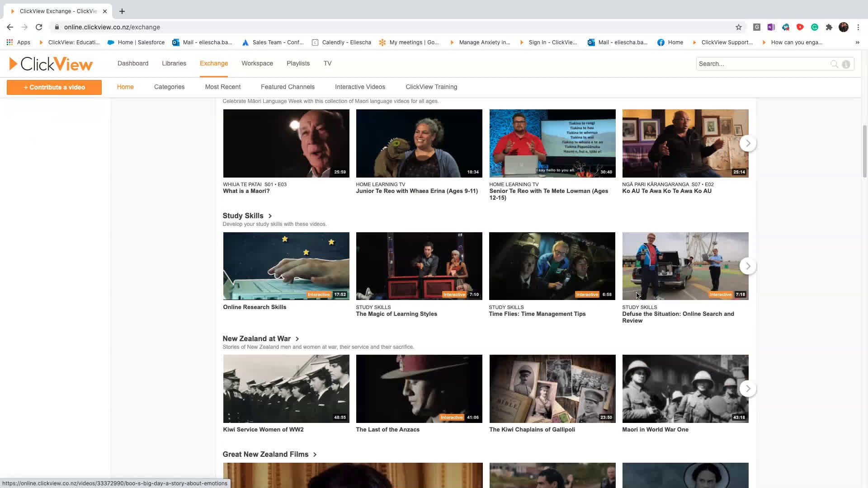Expand the Study Skills category chevron
The width and height of the screenshot is (868, 488).
[x=270, y=216]
